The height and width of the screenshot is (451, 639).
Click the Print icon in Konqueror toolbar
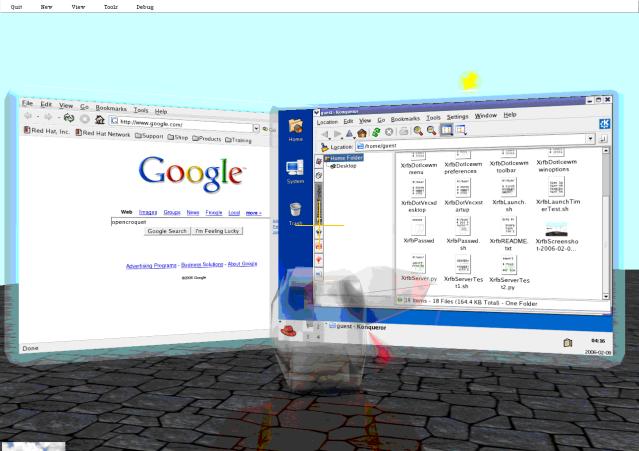(x=403, y=131)
